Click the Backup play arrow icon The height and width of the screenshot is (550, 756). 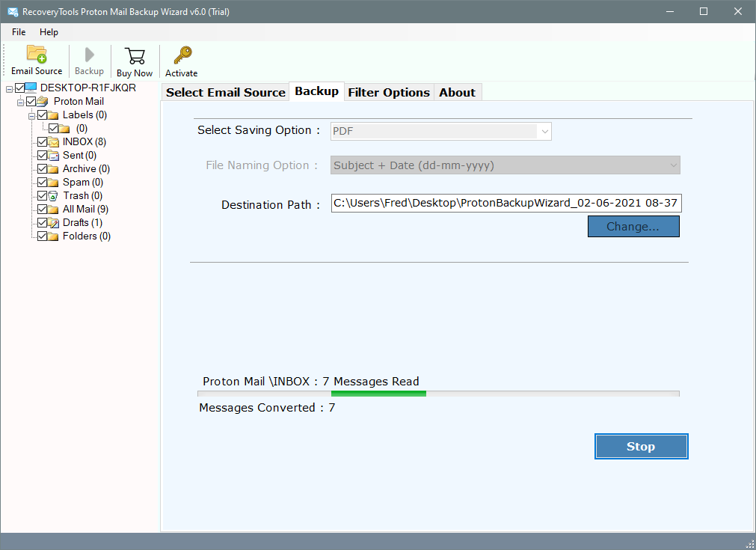pos(89,55)
